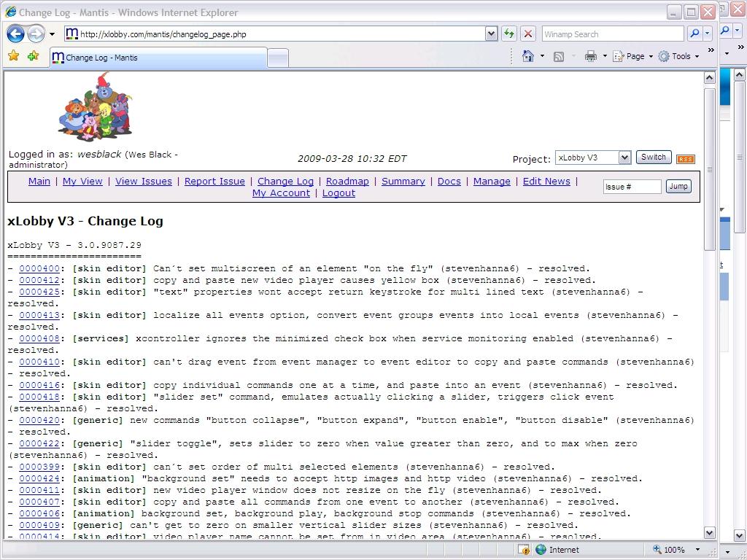This screenshot has width=747, height=560.
Task: Open the Project dropdown showing xLobby V3
Action: pyautogui.click(x=593, y=157)
